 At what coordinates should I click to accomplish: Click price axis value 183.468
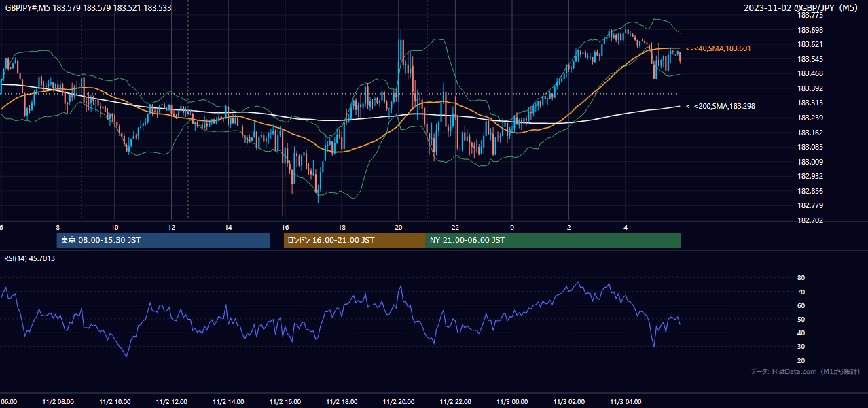point(810,73)
